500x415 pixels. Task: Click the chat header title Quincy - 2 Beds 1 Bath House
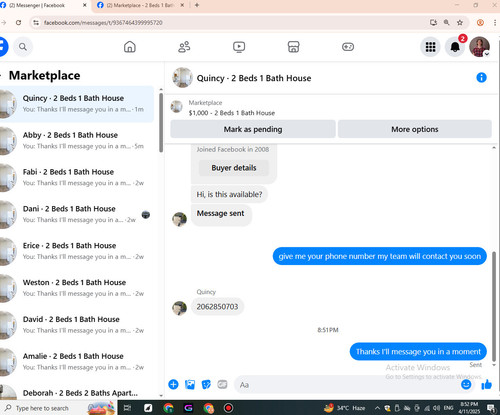(254, 78)
